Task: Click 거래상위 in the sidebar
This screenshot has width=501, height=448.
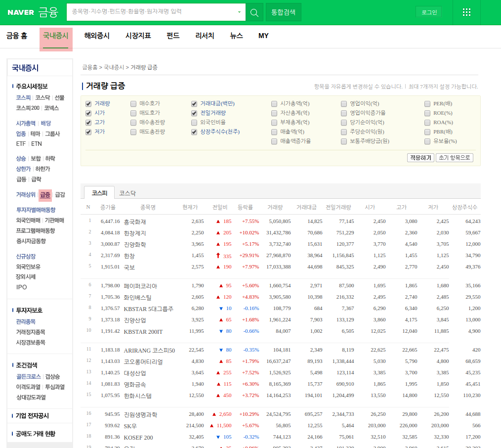Action: point(26,194)
